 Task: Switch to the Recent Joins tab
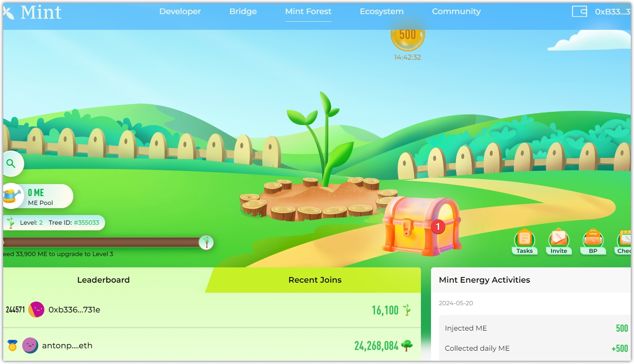click(x=315, y=280)
